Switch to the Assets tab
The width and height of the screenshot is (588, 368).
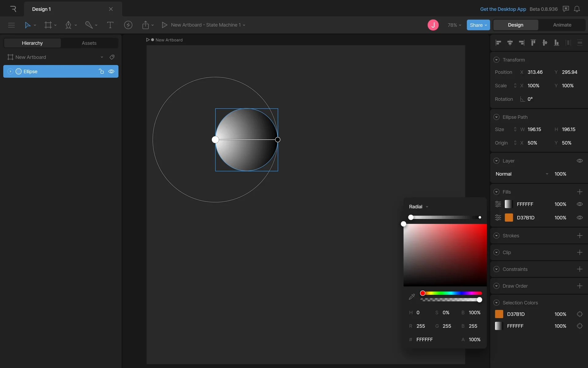(89, 43)
